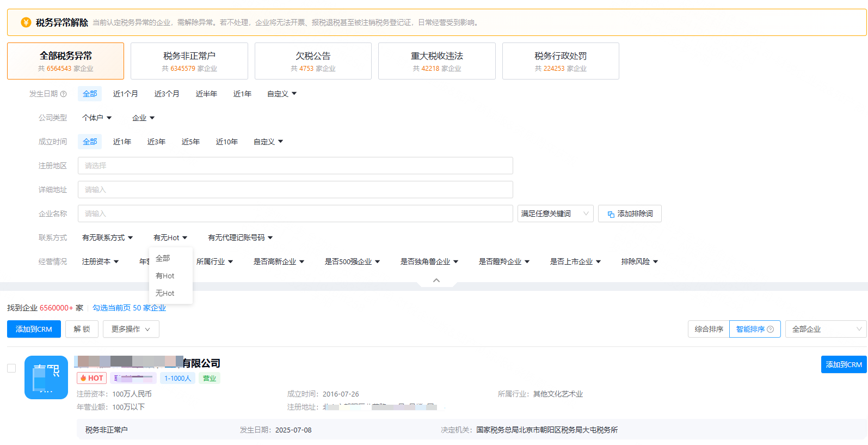The image size is (868, 445).
Task: Open 满足任意关键词 dropdown
Action: pyautogui.click(x=555, y=214)
